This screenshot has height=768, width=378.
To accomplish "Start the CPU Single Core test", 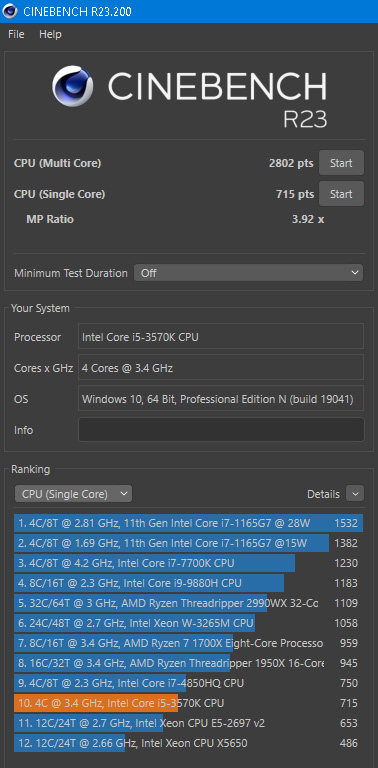I will coord(341,194).
